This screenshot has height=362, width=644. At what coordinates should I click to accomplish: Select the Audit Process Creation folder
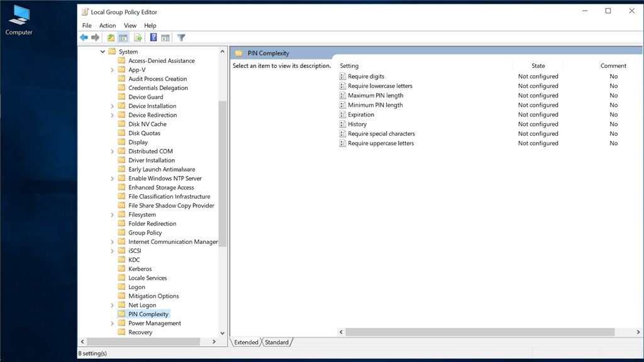tap(158, 79)
